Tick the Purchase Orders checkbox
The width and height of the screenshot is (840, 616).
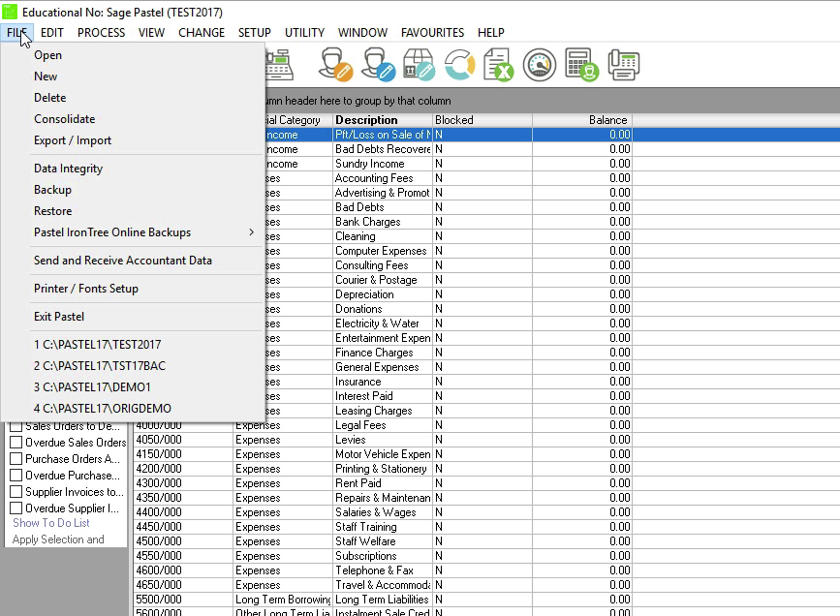point(16,459)
